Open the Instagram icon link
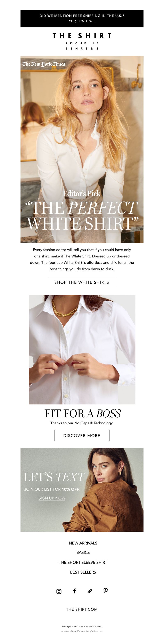The height and width of the screenshot is (644, 164). 59,591
